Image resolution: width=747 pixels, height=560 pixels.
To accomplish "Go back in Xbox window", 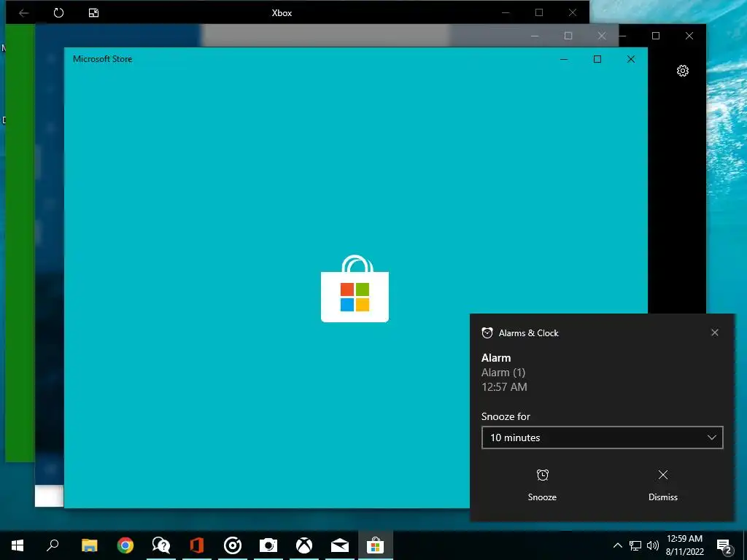I will 23,13.
